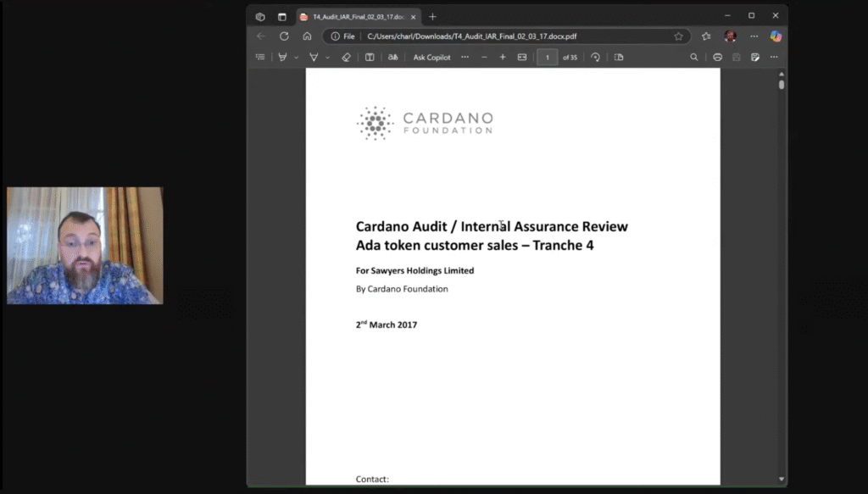Zoom out with the minus button
Image resolution: width=868 pixels, height=494 pixels.
[x=484, y=58]
